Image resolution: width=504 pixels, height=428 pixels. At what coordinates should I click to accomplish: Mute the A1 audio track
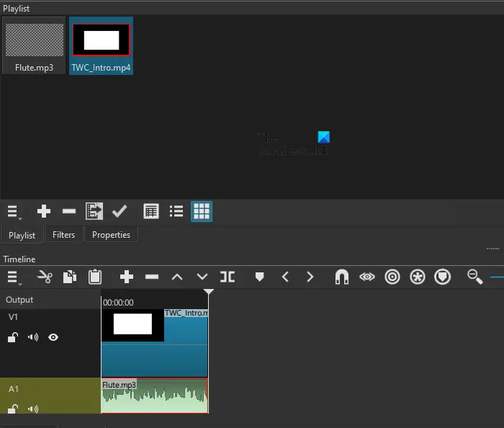pos(33,409)
